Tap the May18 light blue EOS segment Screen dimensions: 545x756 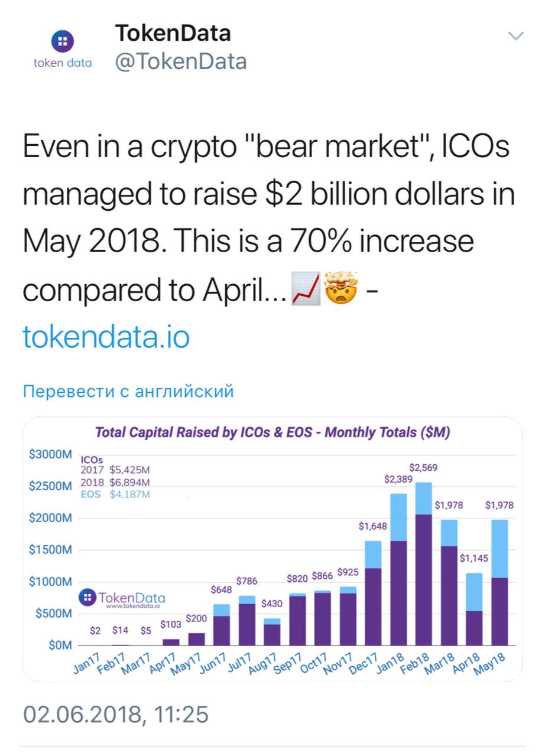[499, 549]
